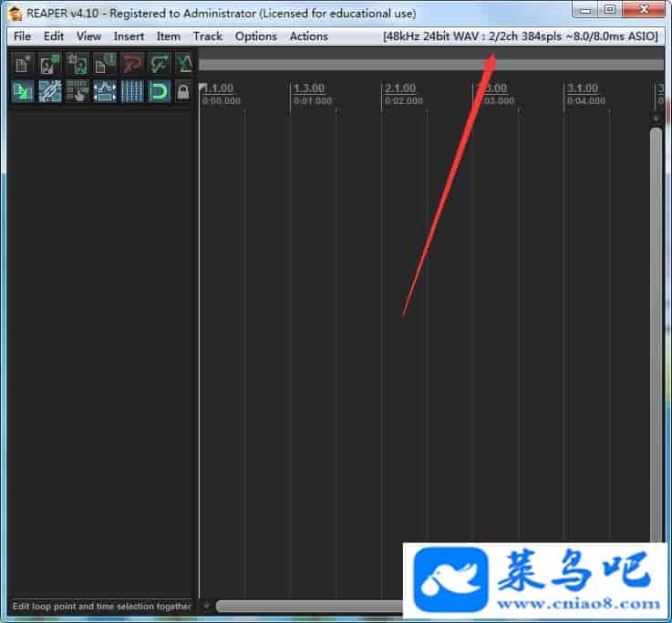Click the horizontal scrollbar at bottom
The image size is (672, 623).
point(309,607)
